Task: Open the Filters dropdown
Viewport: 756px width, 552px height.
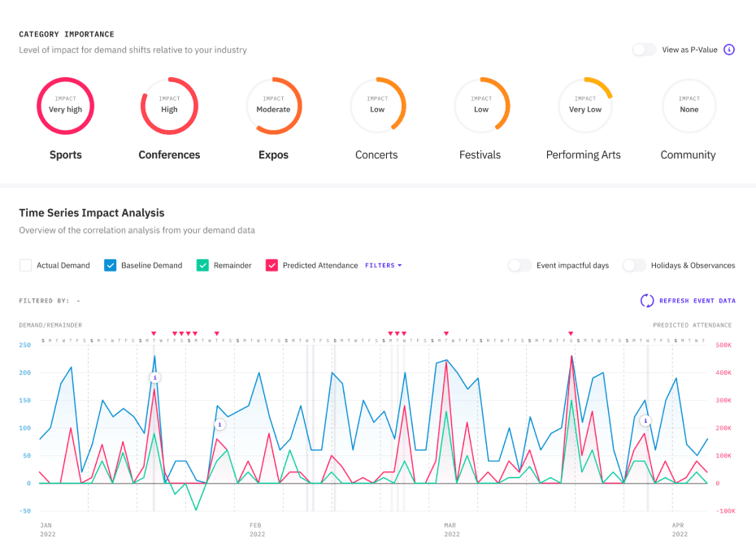Action: click(x=383, y=265)
